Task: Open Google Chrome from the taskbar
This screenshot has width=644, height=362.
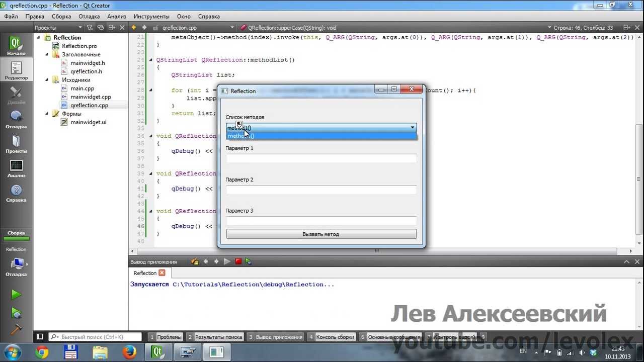Action: [42, 352]
